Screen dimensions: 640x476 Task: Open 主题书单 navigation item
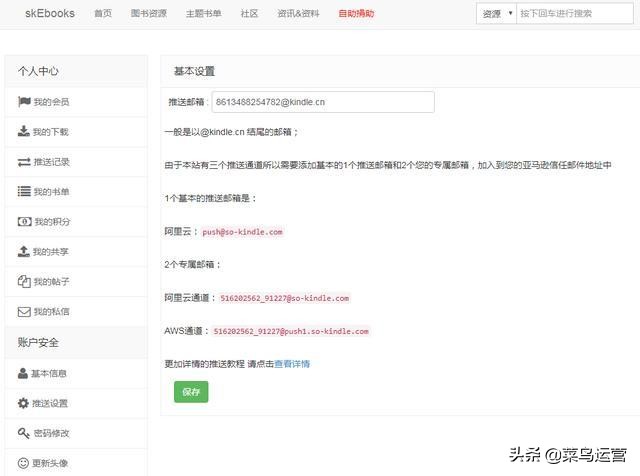204,13
